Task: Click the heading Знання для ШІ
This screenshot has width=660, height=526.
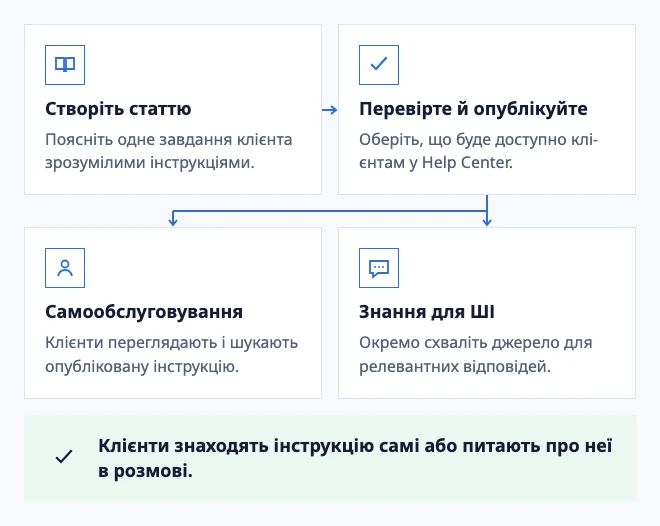Action: (x=427, y=312)
